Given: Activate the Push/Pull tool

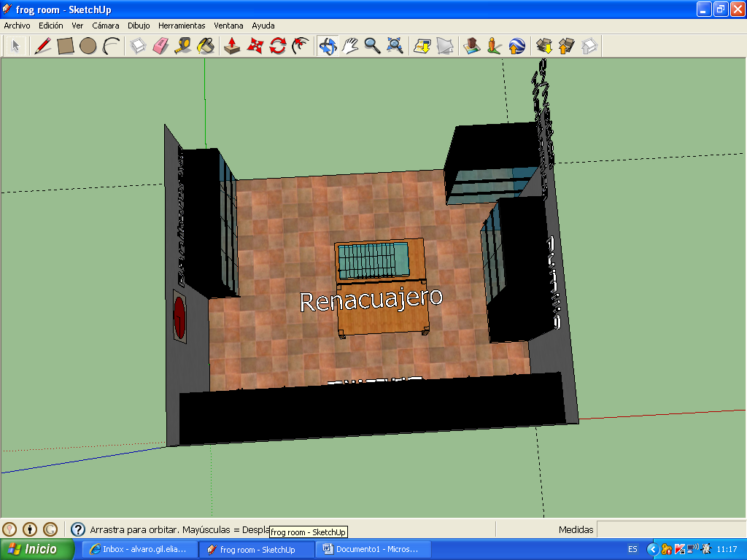Looking at the screenshot, I should (x=232, y=46).
